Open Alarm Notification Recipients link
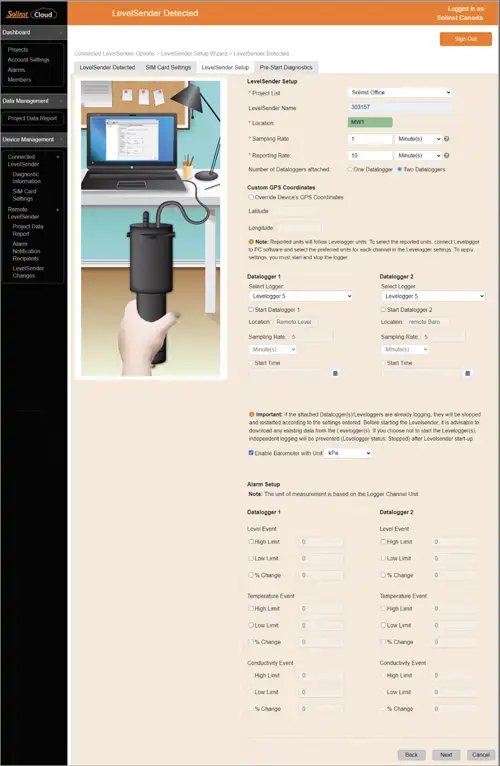The width and height of the screenshot is (500, 766). [26, 251]
